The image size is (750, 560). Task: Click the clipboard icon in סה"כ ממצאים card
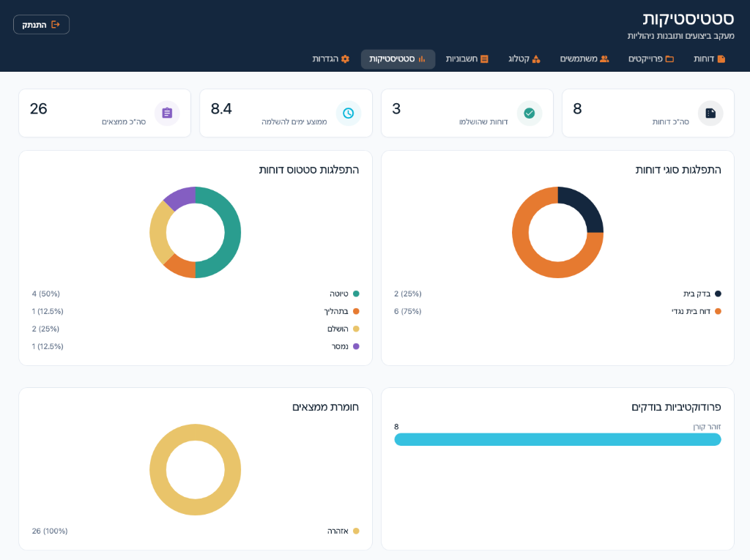tap(167, 113)
